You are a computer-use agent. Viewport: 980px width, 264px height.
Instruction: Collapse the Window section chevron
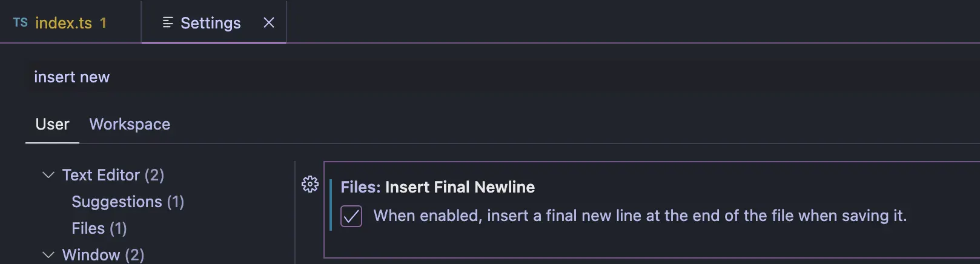coord(48,255)
